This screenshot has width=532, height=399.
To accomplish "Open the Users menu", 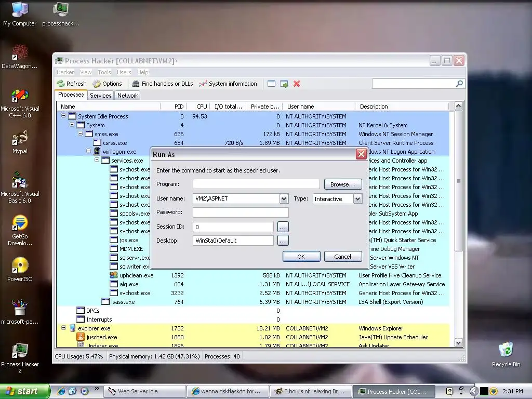I will click(124, 72).
